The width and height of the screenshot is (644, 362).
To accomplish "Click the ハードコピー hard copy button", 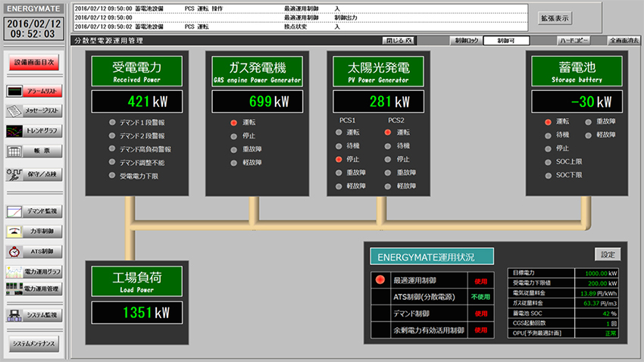I will tap(574, 41).
